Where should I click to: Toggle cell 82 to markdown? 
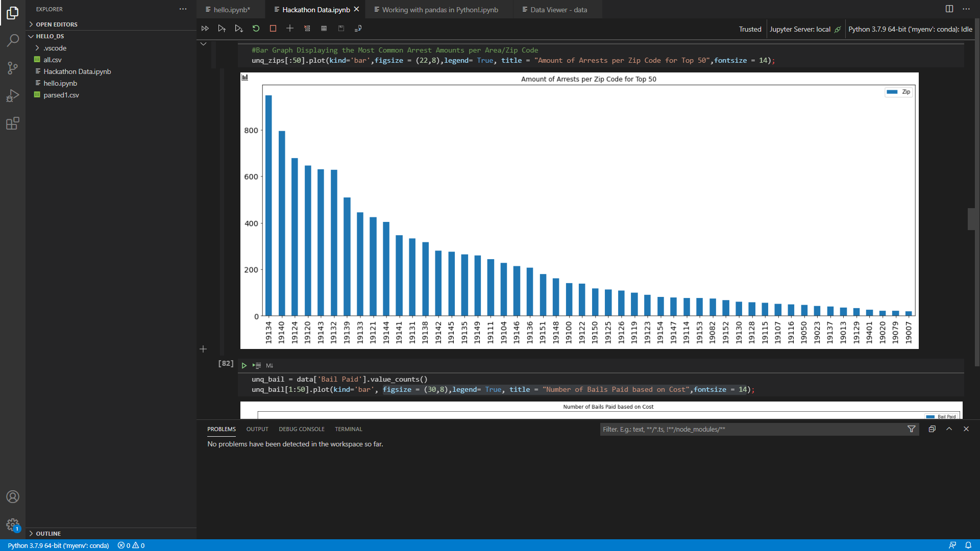coord(269,365)
